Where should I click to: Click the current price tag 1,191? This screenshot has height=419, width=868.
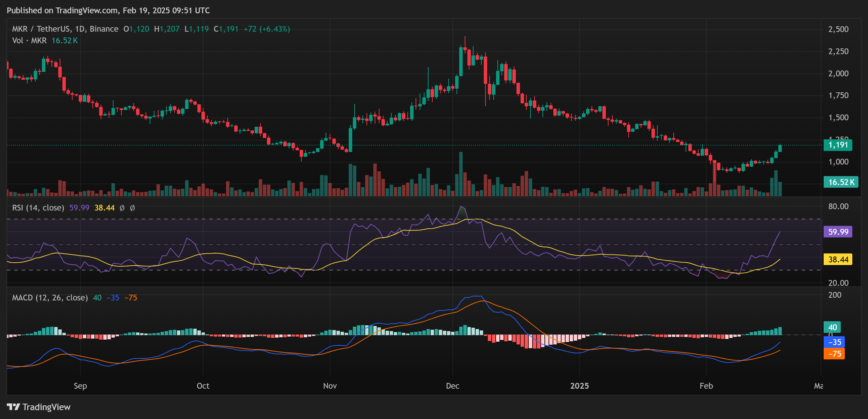(x=838, y=145)
